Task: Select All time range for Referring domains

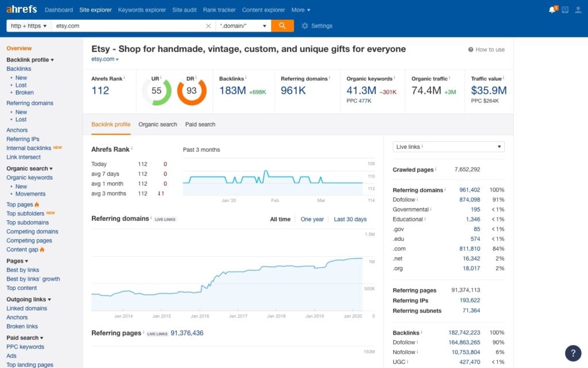Action: [x=280, y=219]
